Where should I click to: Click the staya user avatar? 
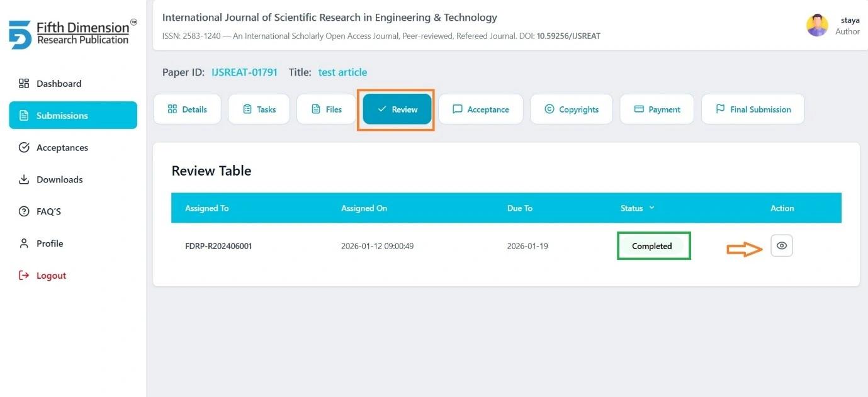[x=817, y=25]
